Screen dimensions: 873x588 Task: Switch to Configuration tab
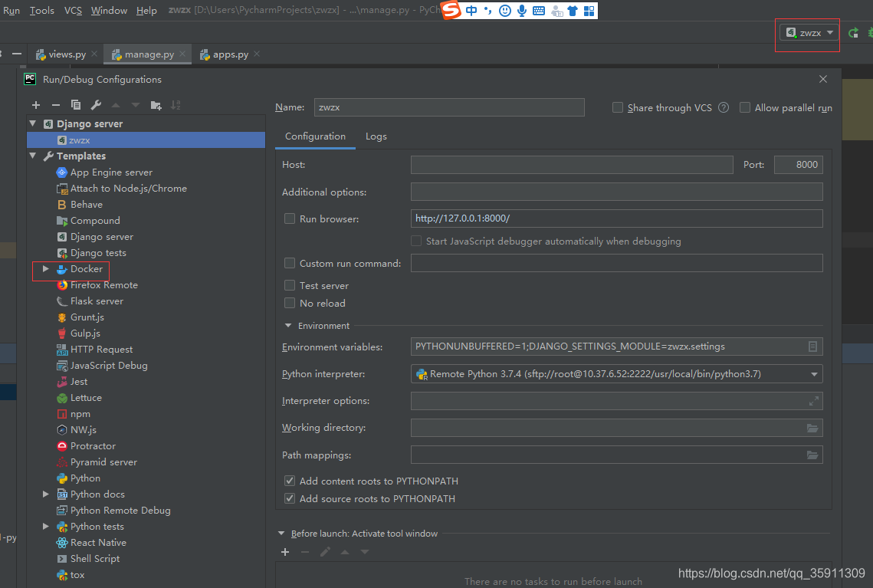pyautogui.click(x=315, y=137)
